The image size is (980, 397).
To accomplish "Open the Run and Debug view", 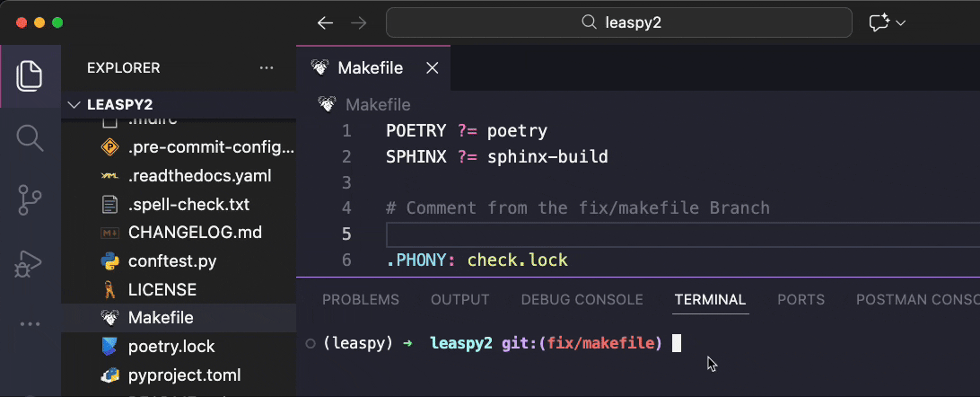I will (30, 263).
